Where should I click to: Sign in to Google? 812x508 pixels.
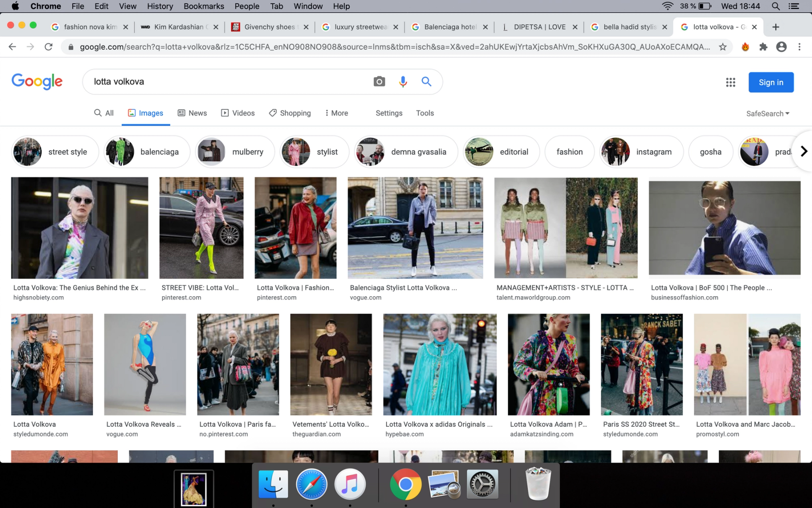(771, 82)
